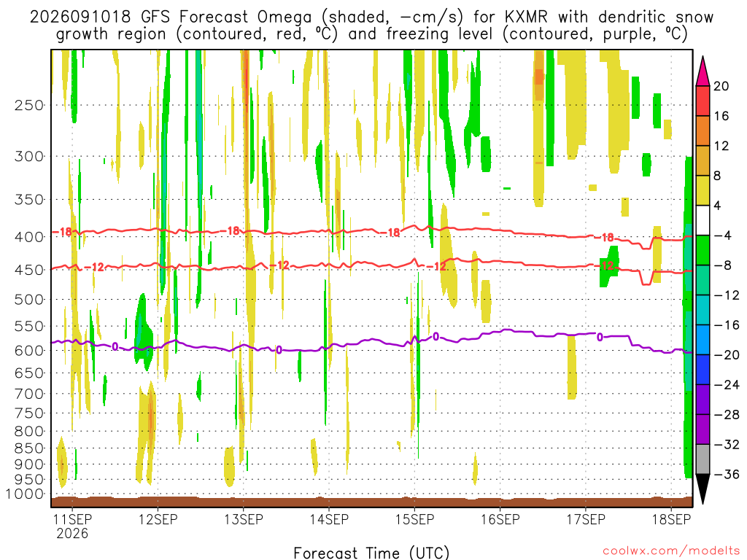The width and height of the screenshot is (747, 560).
Task: Click the red color swatch labeled 20
Action: pos(703,101)
